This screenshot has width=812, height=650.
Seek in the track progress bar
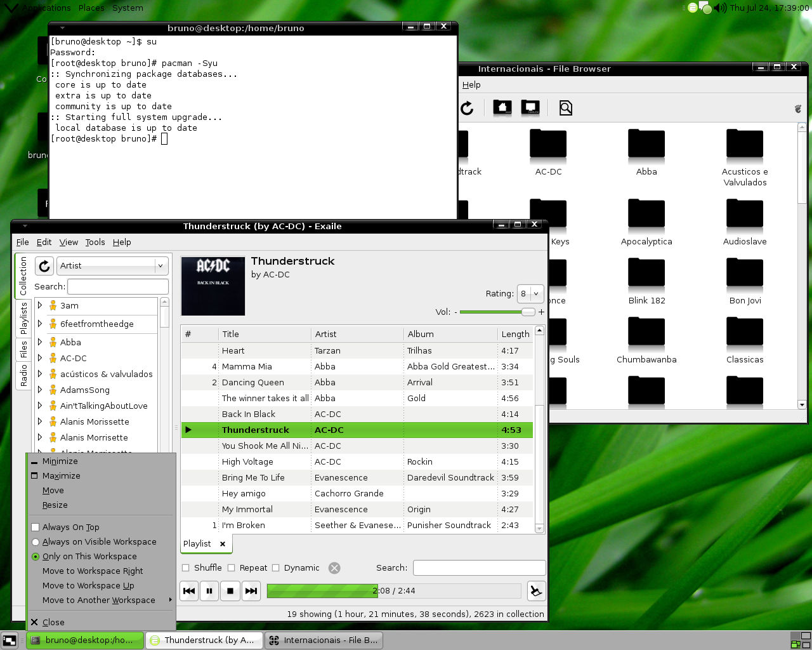394,591
